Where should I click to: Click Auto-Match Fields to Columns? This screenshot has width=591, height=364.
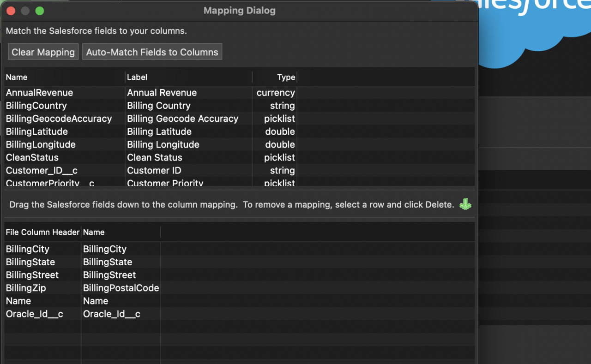[152, 52]
